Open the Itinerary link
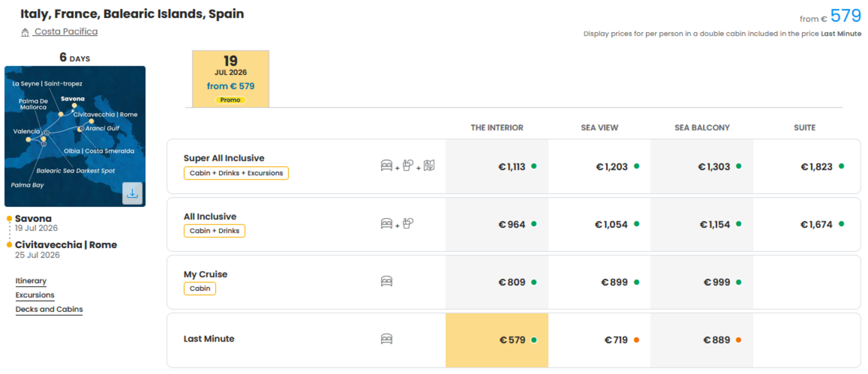 point(31,281)
